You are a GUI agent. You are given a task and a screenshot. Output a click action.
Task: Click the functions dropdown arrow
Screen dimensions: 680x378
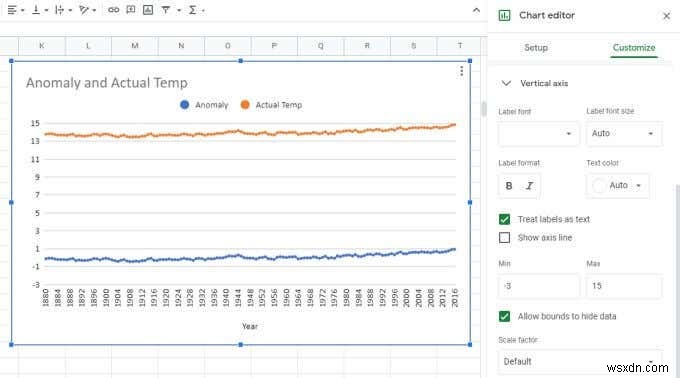[x=203, y=10]
